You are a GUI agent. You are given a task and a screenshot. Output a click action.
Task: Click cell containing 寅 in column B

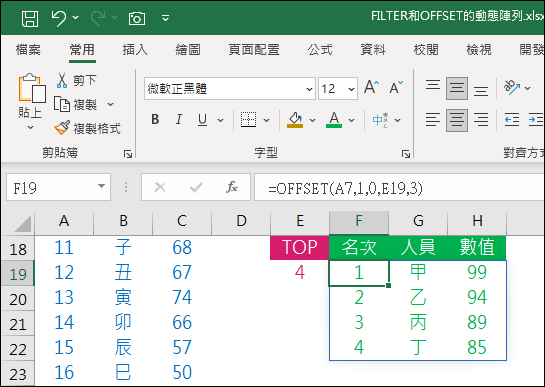[123, 298]
